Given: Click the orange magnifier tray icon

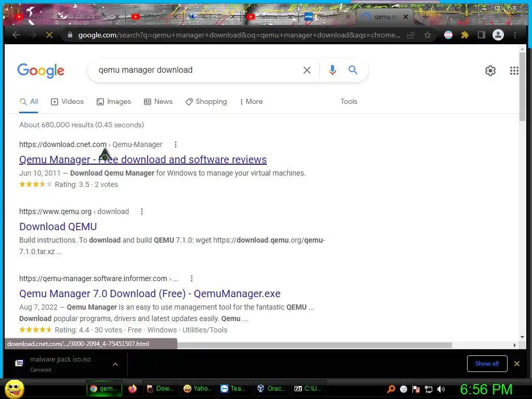Looking at the screenshot, I should tap(391, 389).
